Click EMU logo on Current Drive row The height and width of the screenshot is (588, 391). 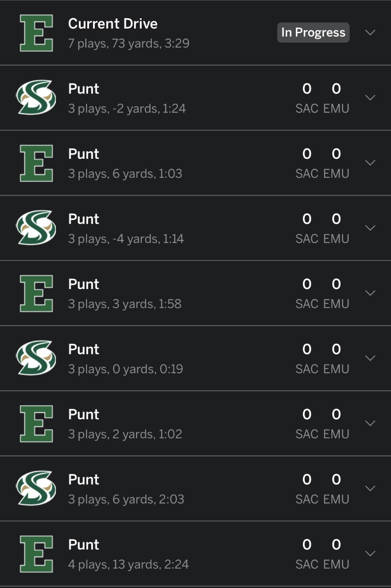[x=36, y=33]
